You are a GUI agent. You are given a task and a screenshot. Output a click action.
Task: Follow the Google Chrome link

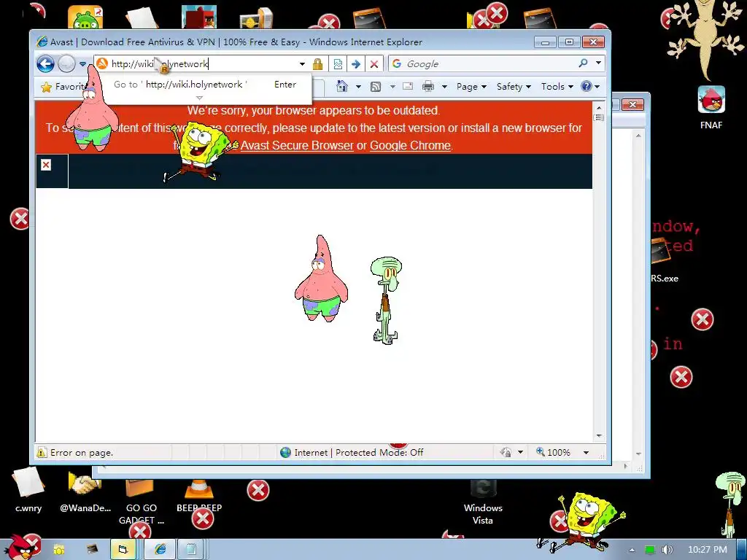410,145
